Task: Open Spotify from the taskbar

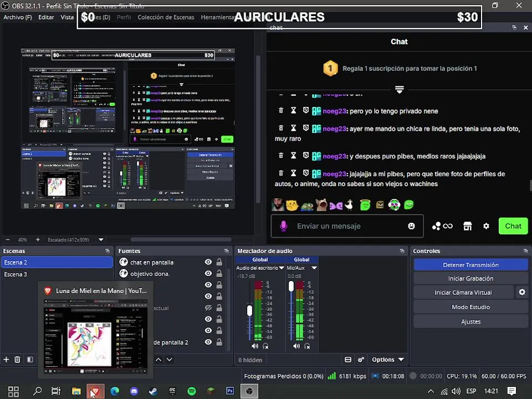Action: click(191, 391)
